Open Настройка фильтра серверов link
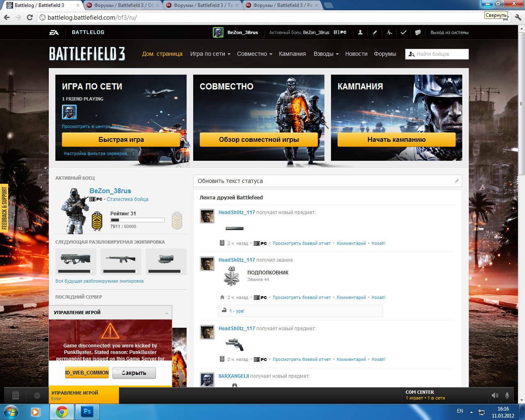This screenshot has height=420, width=525. (x=96, y=153)
